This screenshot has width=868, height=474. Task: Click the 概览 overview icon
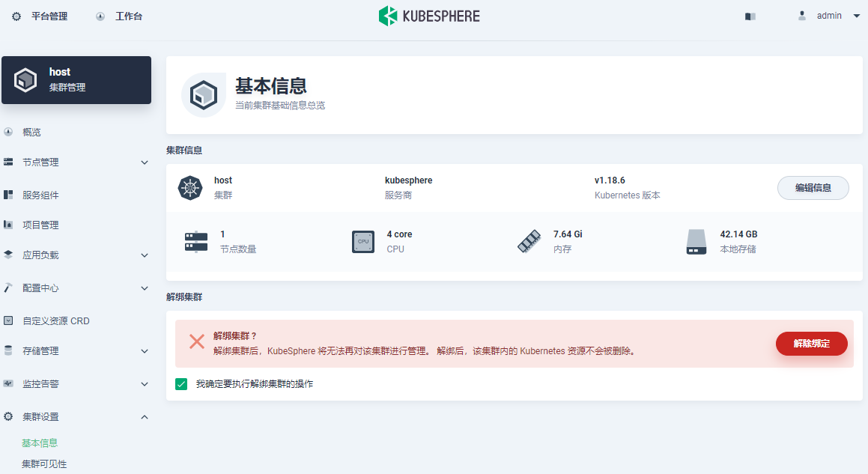tap(8, 132)
